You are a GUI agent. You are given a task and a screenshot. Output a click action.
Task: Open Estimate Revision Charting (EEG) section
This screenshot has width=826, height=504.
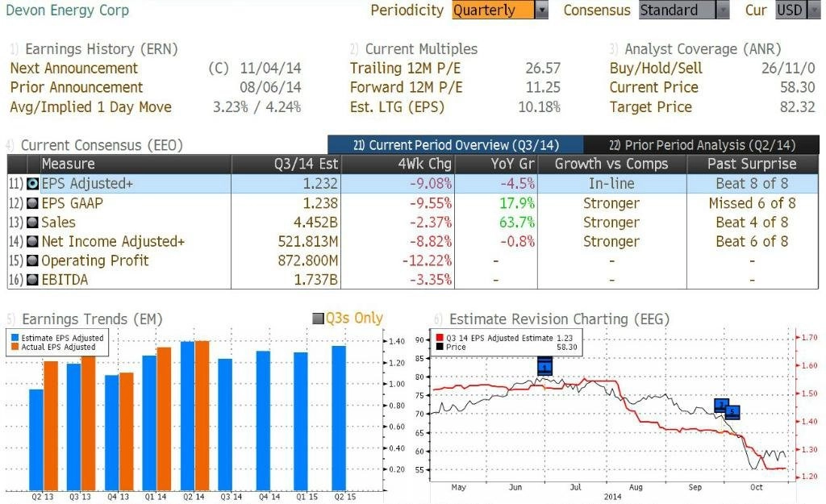(559, 319)
